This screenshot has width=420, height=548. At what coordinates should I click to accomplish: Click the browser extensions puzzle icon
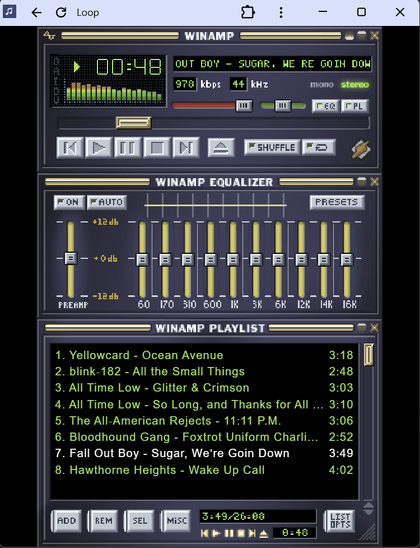(x=248, y=12)
